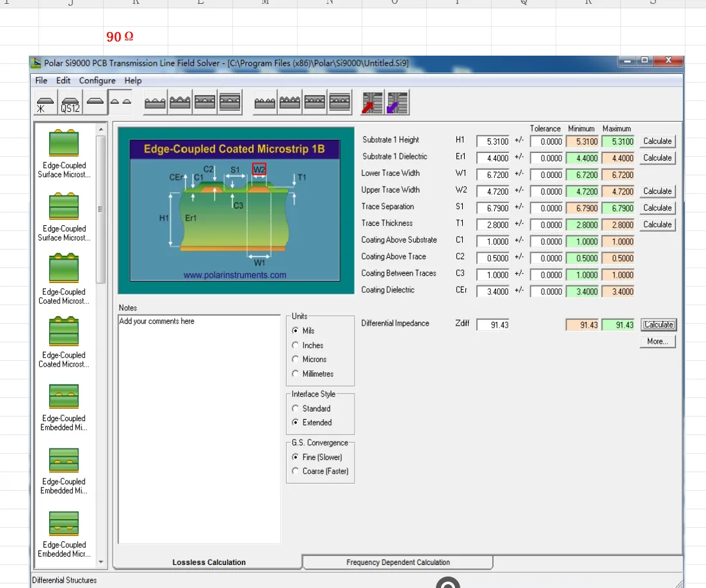Click the structure list scrollbar thumb
The height and width of the screenshot is (588, 706).
(x=100, y=209)
